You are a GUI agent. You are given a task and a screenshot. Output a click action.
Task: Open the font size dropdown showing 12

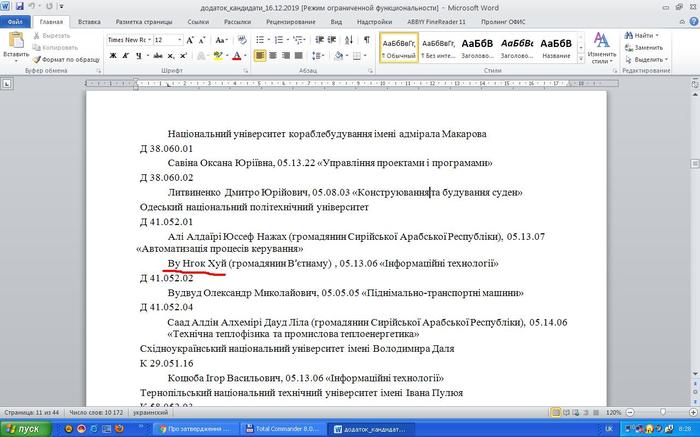point(179,40)
